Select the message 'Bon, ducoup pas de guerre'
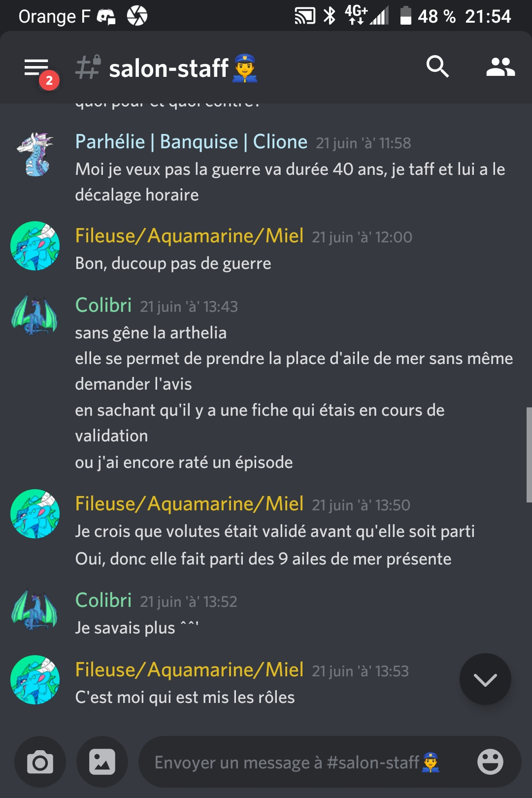This screenshot has width=532, height=798. click(173, 264)
